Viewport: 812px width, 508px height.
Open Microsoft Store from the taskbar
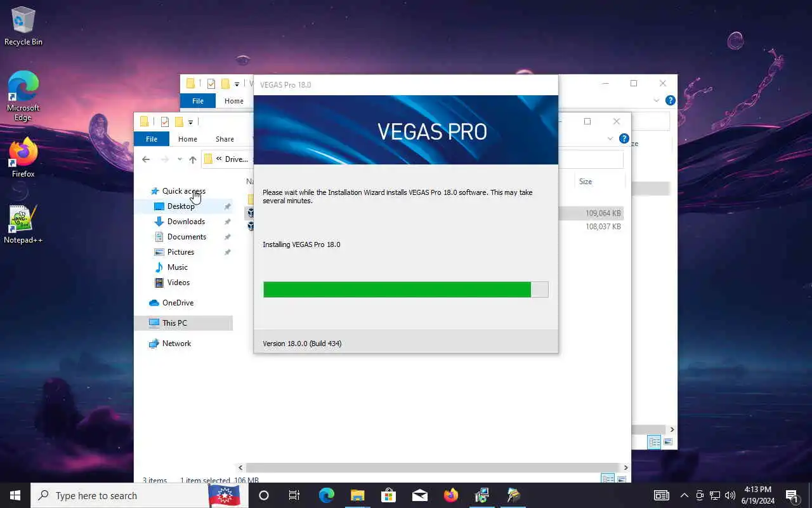coord(389,495)
